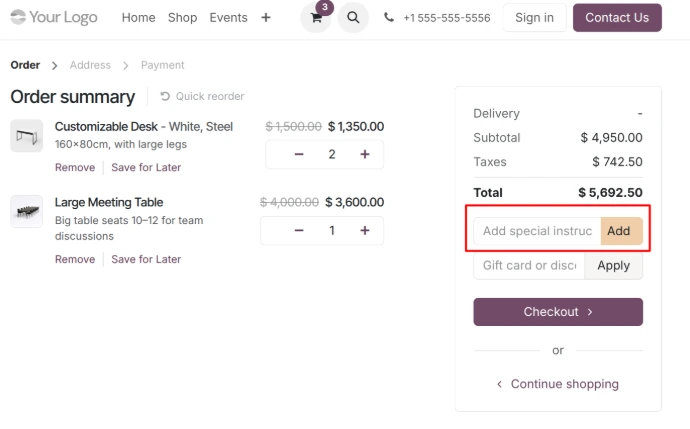Focus the special instructions input field
The width and height of the screenshot is (690, 429).
(x=537, y=231)
